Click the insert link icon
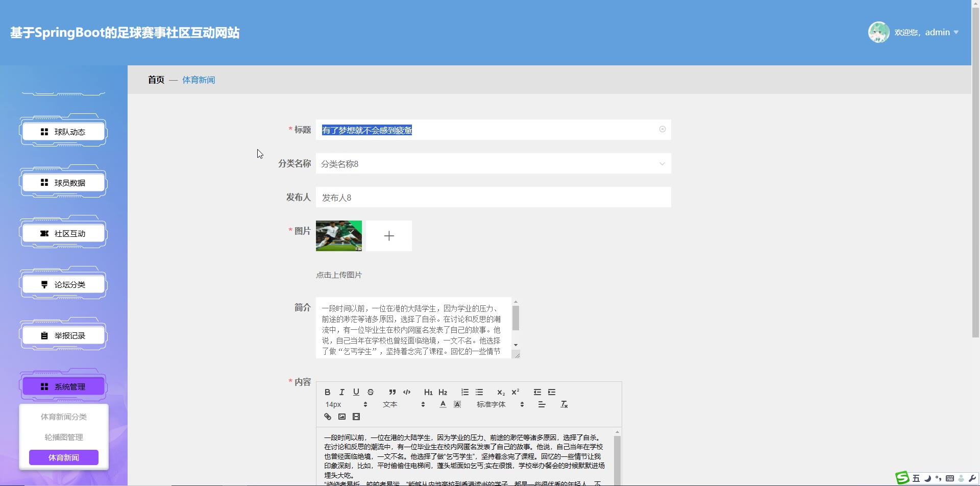 (x=327, y=417)
